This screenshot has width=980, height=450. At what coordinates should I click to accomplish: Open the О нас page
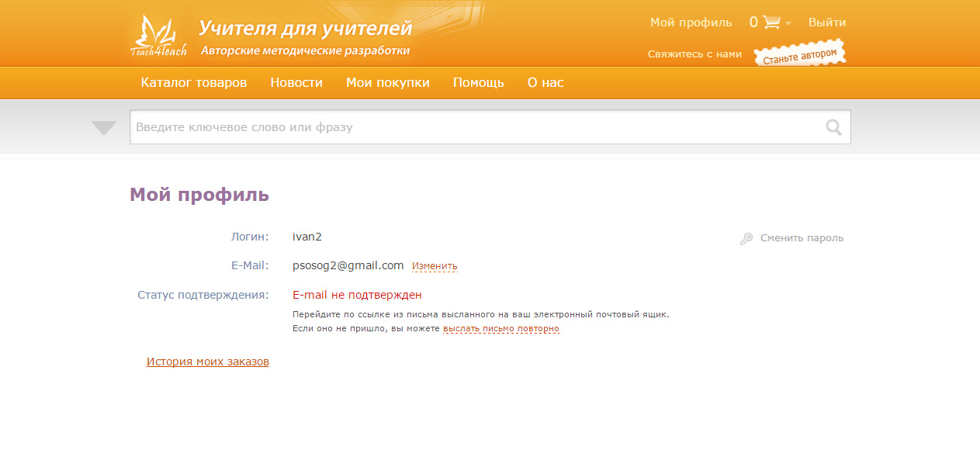545,82
